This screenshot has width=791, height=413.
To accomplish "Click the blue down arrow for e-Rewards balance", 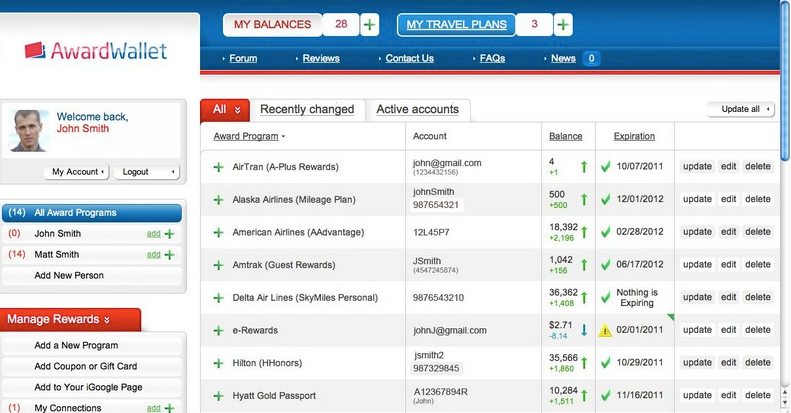I will (583, 330).
